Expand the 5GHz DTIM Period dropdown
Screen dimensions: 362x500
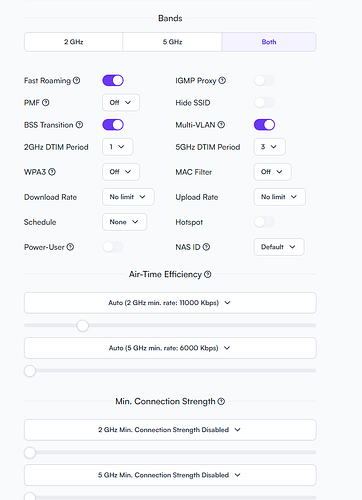[269, 147]
